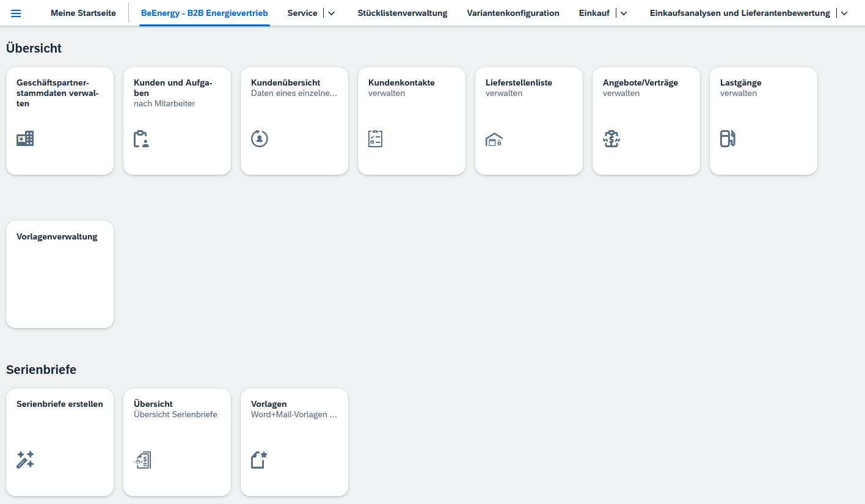Click the Serienbriefe erstellen magic wand icon
Screen dimensions: 865x504
25,460
